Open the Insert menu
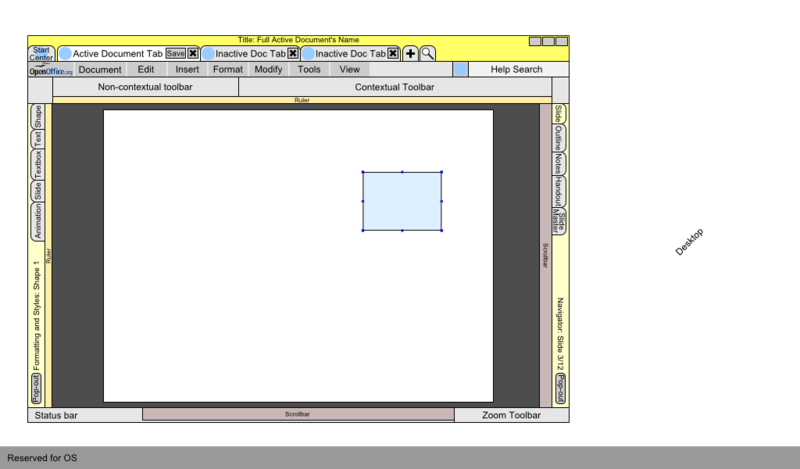Viewport: 800px width, 469px height. coord(187,70)
